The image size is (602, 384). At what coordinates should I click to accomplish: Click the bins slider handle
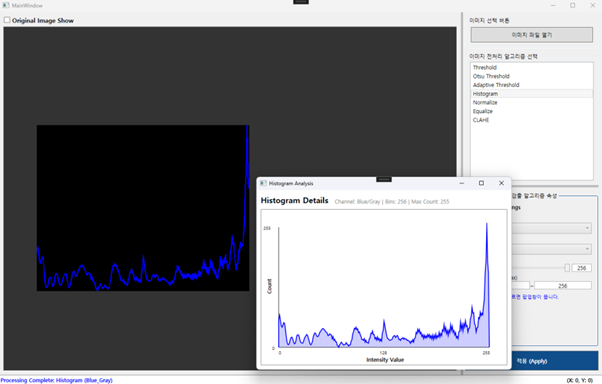pos(567,268)
